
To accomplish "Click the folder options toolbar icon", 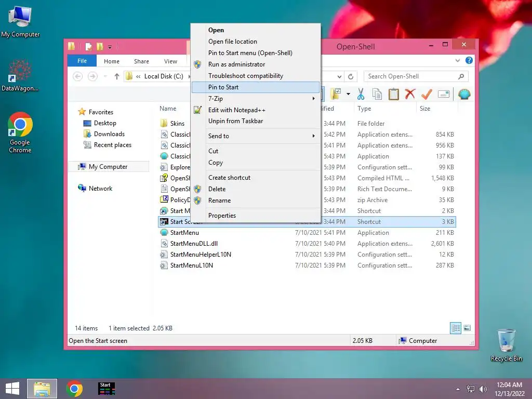I will 336,94.
